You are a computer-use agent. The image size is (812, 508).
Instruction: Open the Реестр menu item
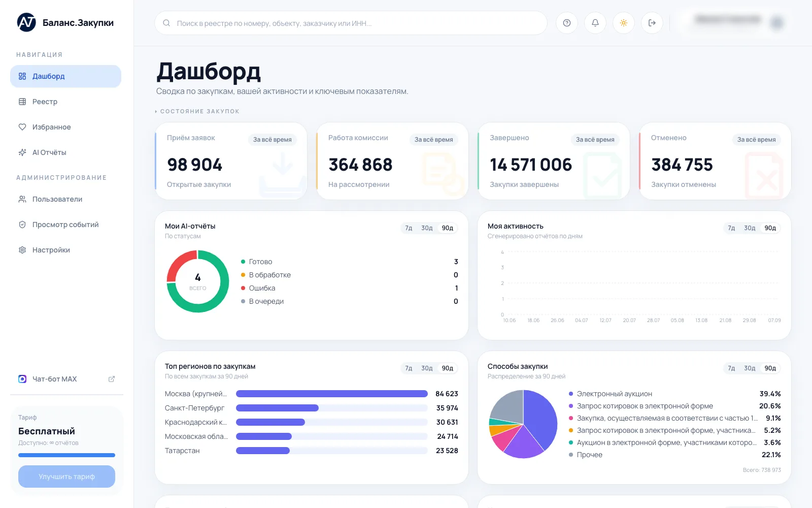click(x=65, y=102)
